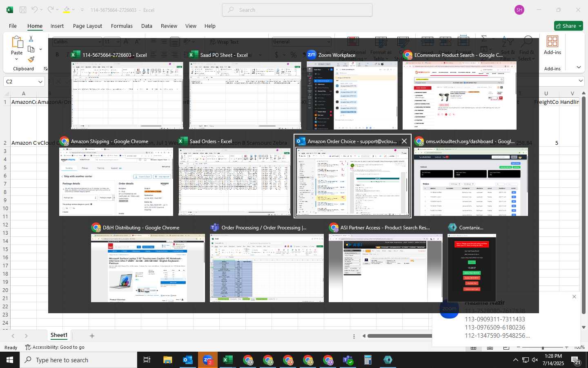Switch to the Insert ribbon tab
Viewport: 588px width, 368px height.
(x=57, y=26)
